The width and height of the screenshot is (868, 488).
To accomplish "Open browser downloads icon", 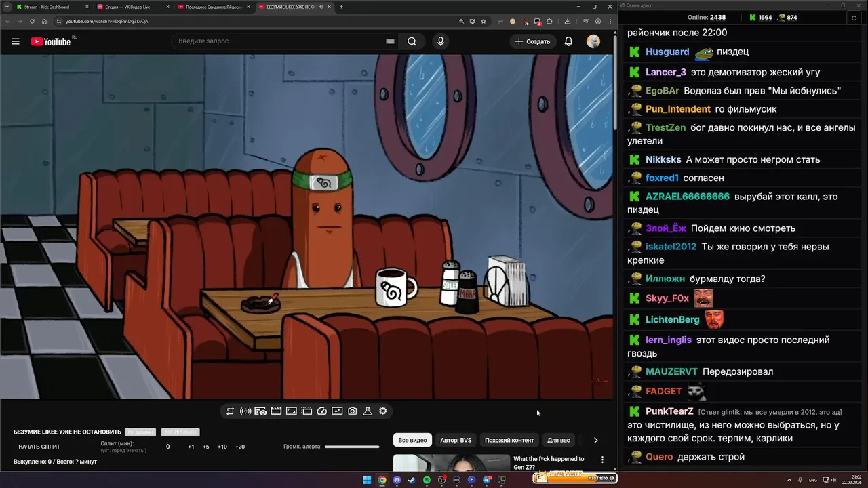I will pyautogui.click(x=568, y=21).
